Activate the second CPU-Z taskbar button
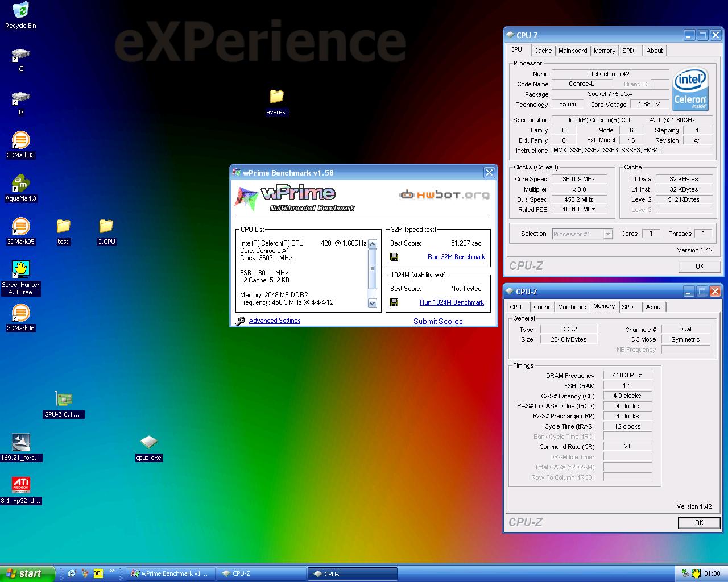 point(353,573)
